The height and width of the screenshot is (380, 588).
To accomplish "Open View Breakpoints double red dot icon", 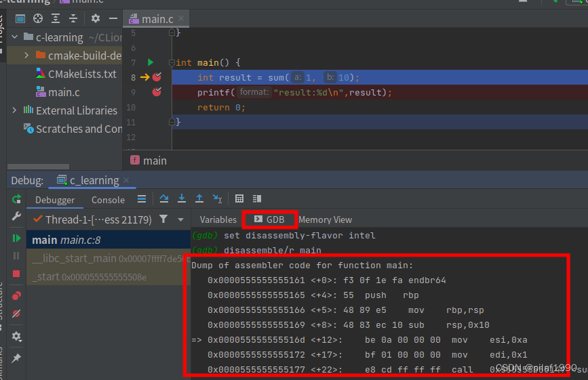I will pyautogui.click(x=16, y=295).
